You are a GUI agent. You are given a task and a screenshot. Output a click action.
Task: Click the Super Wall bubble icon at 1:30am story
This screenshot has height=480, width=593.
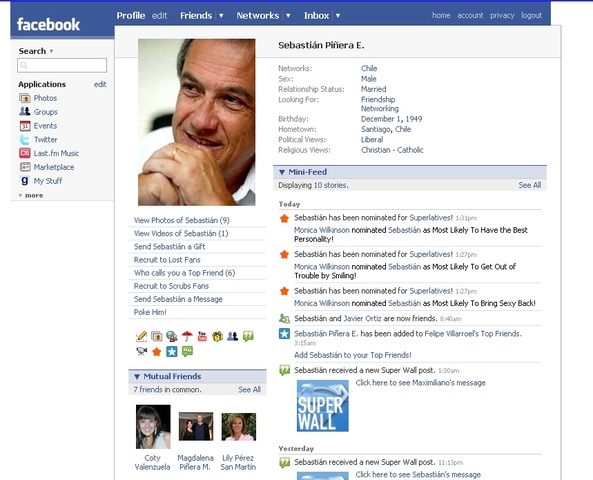pyautogui.click(x=284, y=370)
